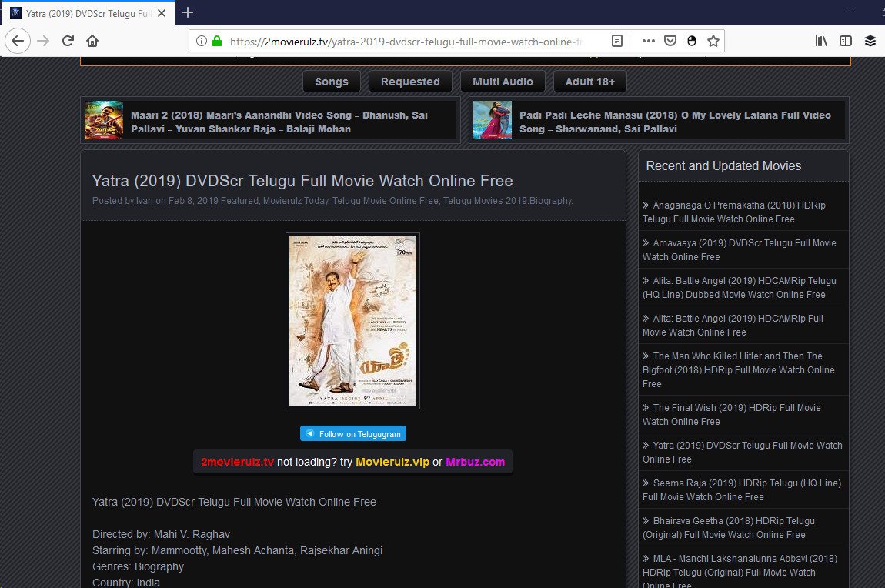Open the stacked layers extension icon

click(x=870, y=42)
